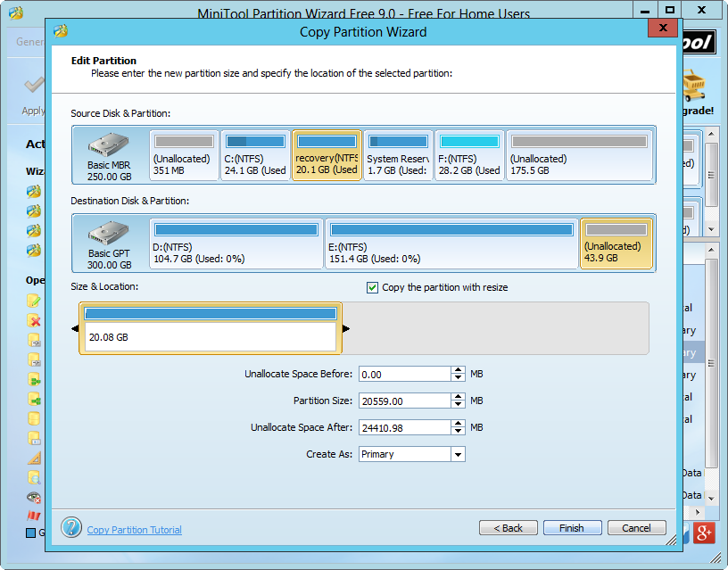The image size is (728, 570).
Task: Click the Google Plus icon
Action: point(704,533)
